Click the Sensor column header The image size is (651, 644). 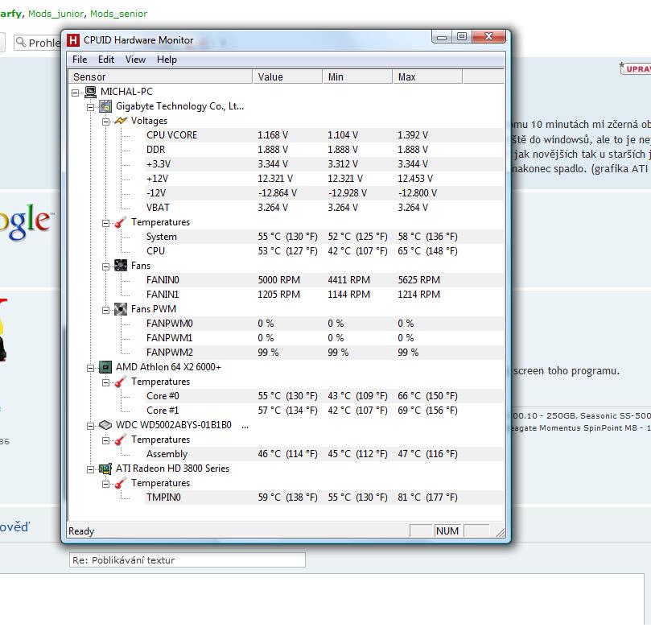pos(160,76)
